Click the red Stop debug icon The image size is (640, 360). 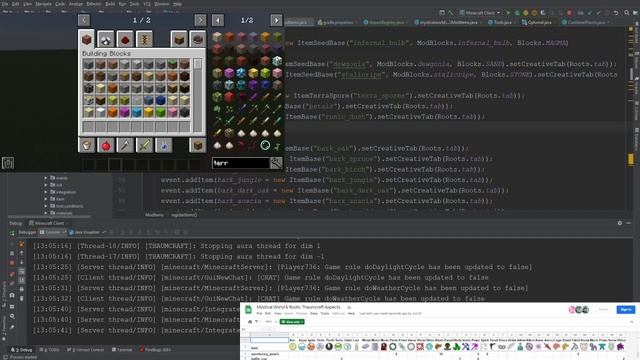click(x=12, y=262)
